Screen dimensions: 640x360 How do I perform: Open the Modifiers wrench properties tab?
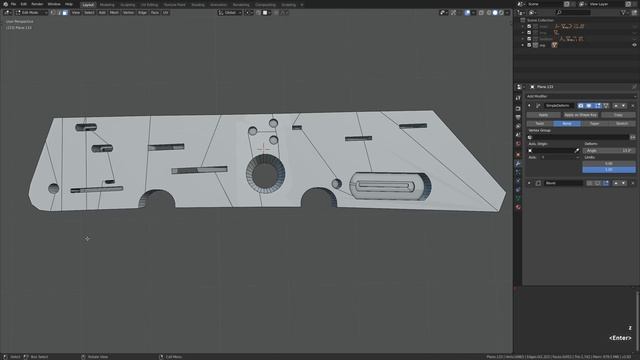(518, 163)
